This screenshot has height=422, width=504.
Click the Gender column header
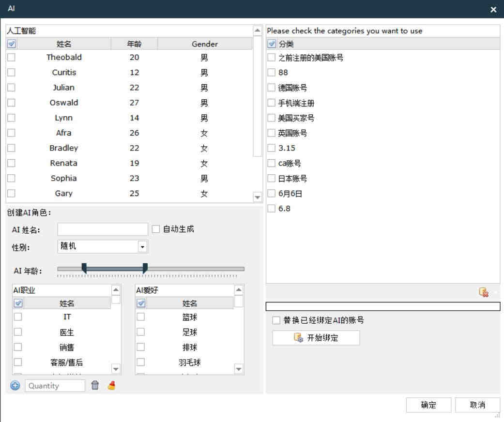[x=204, y=44]
